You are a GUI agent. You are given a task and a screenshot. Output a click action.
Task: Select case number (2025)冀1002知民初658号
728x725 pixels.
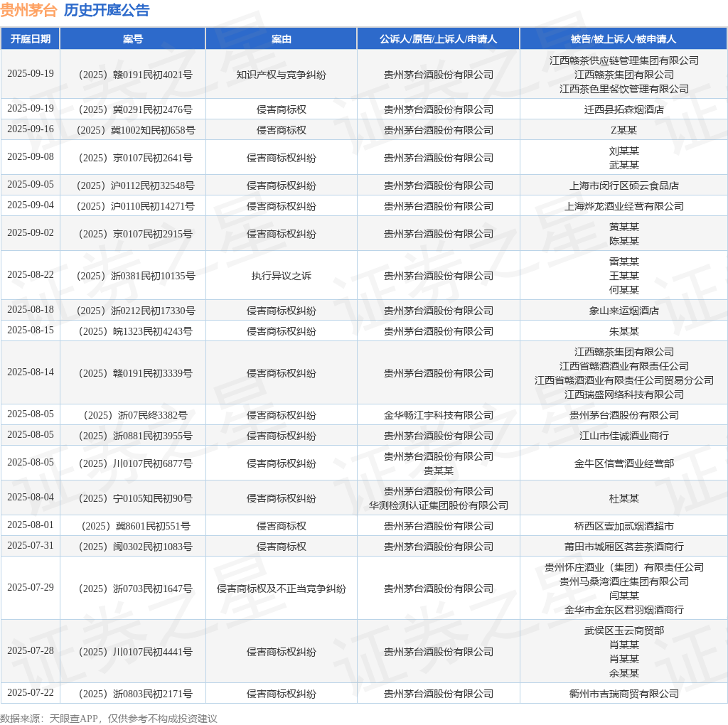[136, 130]
